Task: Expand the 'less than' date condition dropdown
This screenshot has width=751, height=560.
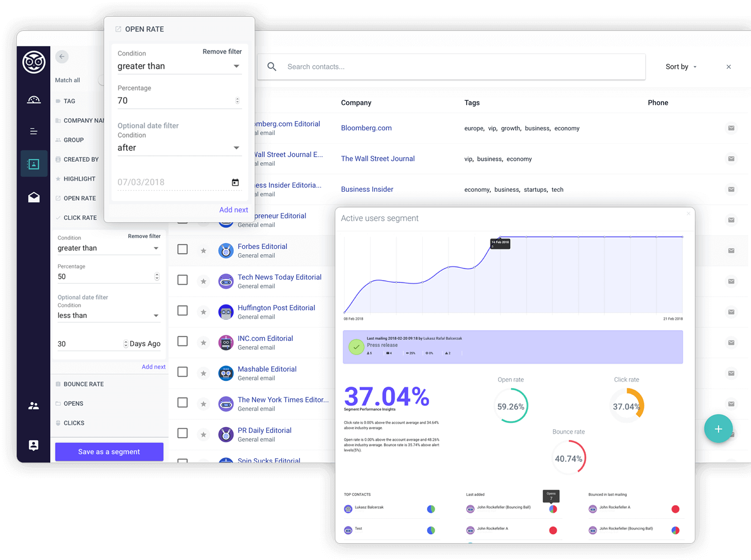Action: point(108,316)
